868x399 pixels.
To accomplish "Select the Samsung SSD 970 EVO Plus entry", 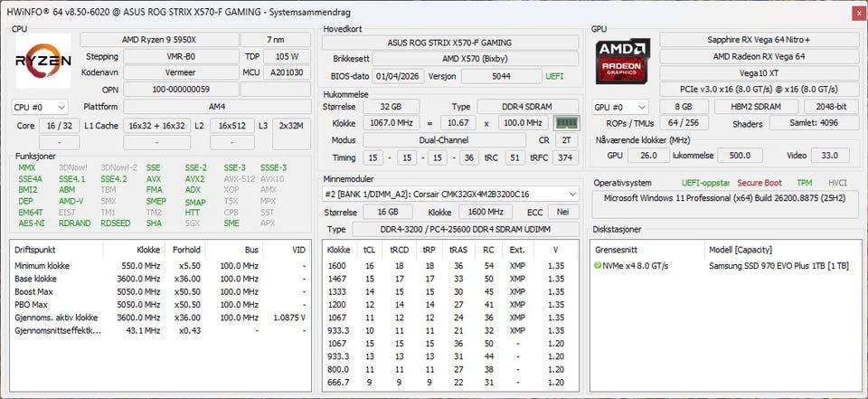I will click(x=778, y=266).
